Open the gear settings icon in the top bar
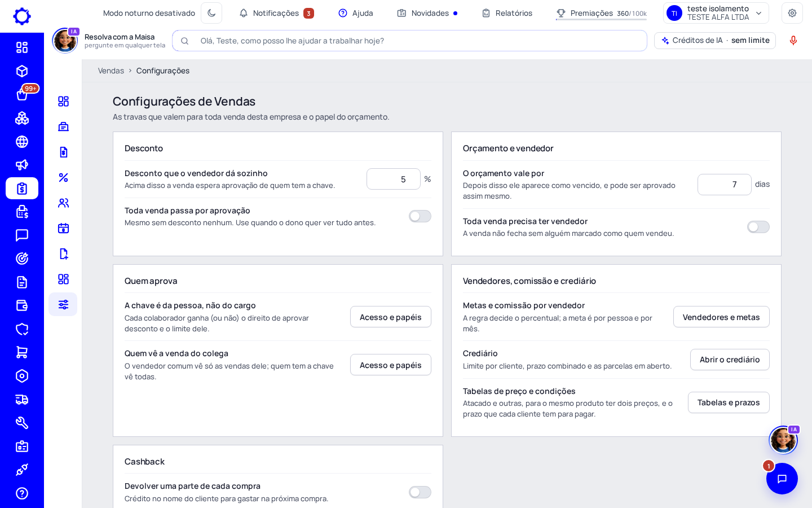 [x=792, y=13]
